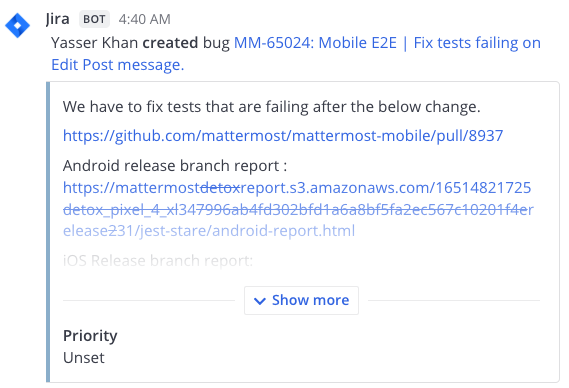Open the mattermost report s3.amazonaws.com link

click(x=297, y=188)
